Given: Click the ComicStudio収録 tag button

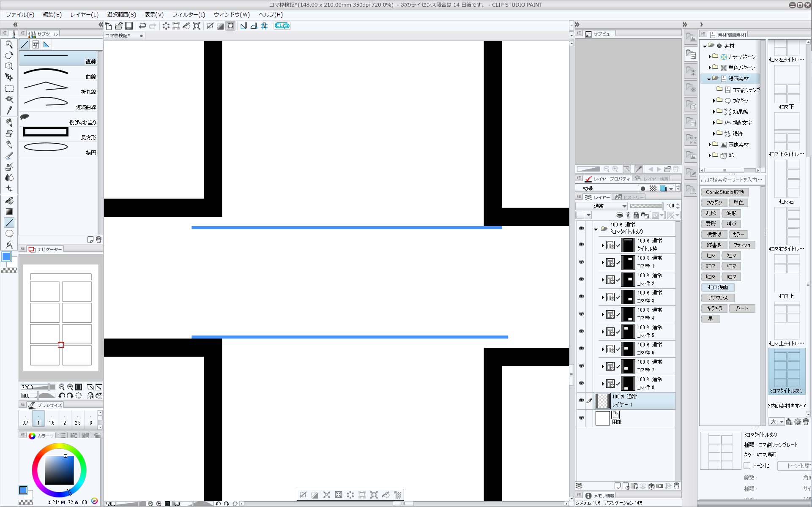Looking at the screenshot, I should (725, 192).
